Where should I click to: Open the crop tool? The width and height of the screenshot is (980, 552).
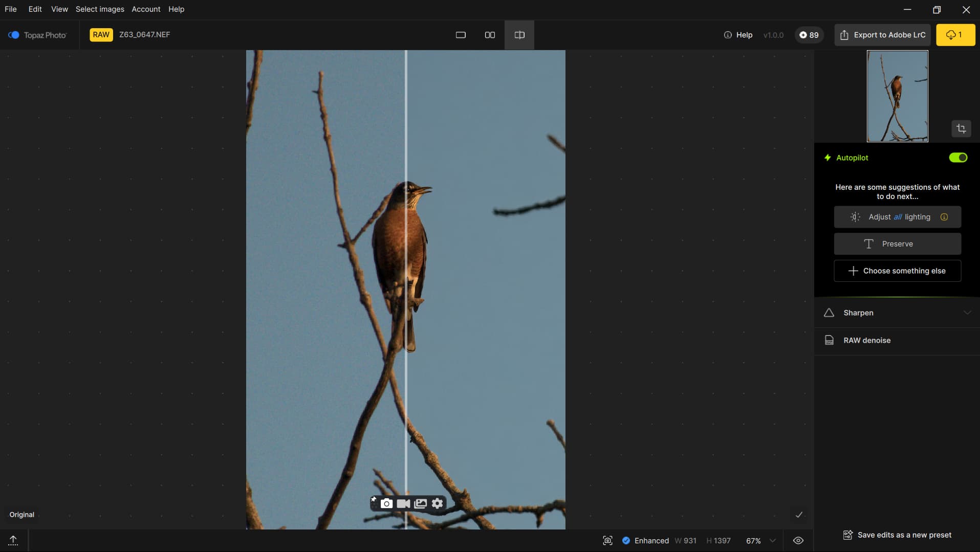(x=961, y=129)
